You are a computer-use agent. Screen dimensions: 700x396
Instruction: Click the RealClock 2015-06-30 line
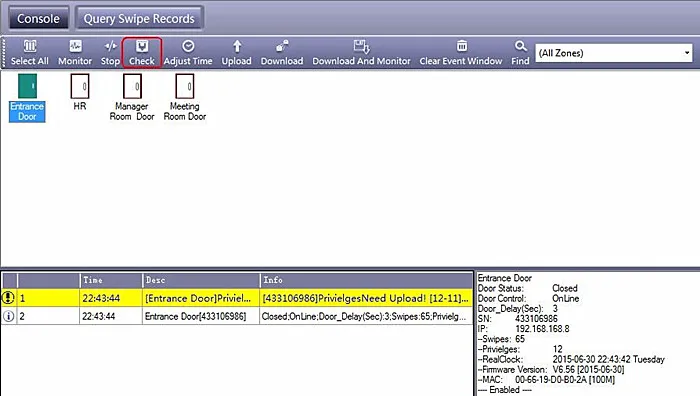(571, 359)
